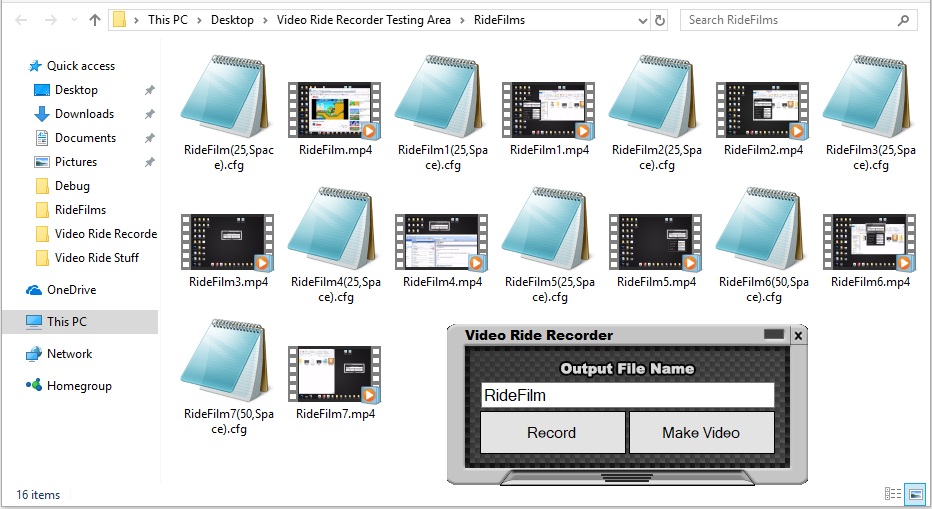Screen dimensions: 932x509
Task: Click the Record button in Video Ride Recorder
Action: (552, 432)
